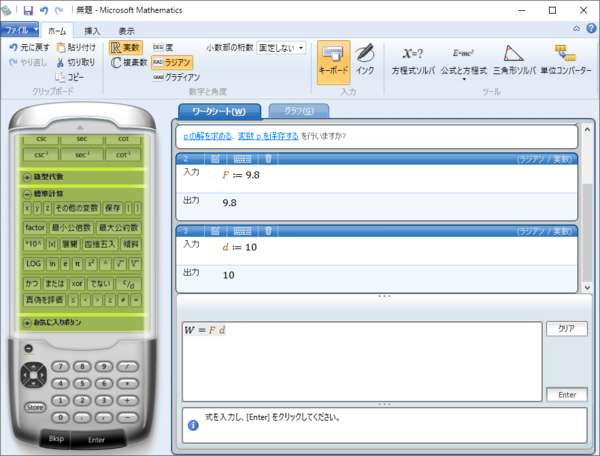
Task: Click the calculator minus round button above d-pad
Action: coord(28,348)
